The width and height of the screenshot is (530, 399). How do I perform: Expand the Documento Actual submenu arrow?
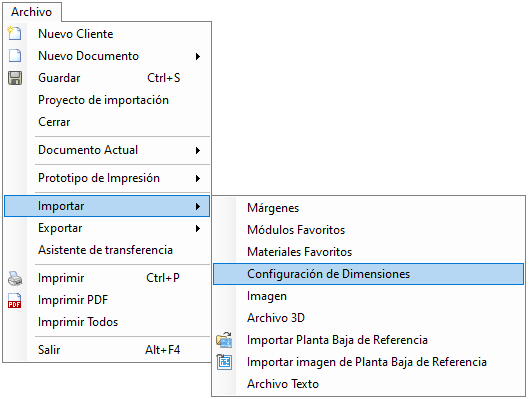198,150
